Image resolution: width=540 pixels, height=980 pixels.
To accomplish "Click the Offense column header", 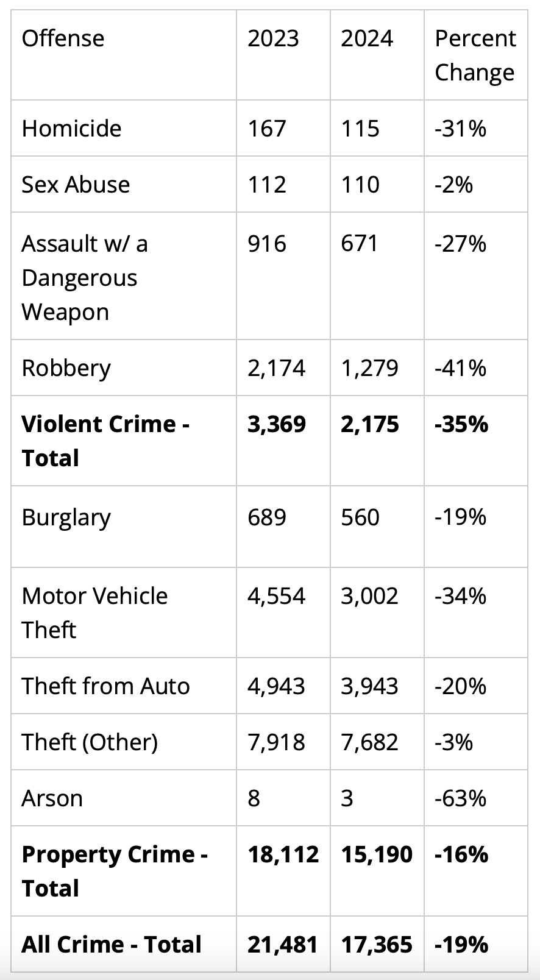I will (x=63, y=38).
